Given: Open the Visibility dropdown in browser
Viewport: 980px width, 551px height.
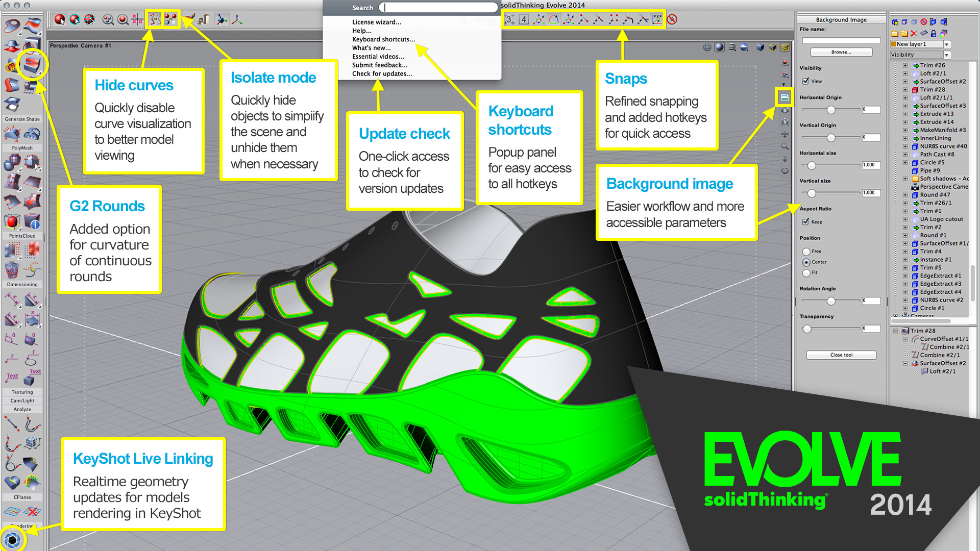Looking at the screenshot, I should tap(947, 55).
